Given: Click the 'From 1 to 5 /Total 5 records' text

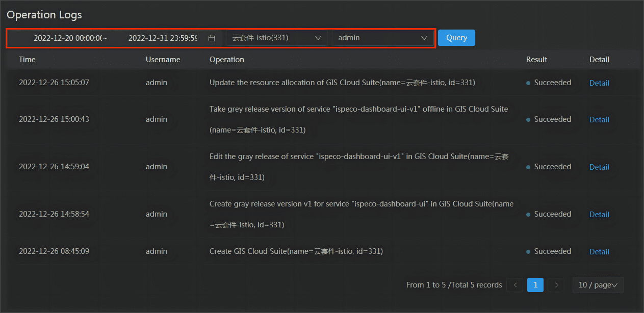Looking at the screenshot, I should point(454,285).
